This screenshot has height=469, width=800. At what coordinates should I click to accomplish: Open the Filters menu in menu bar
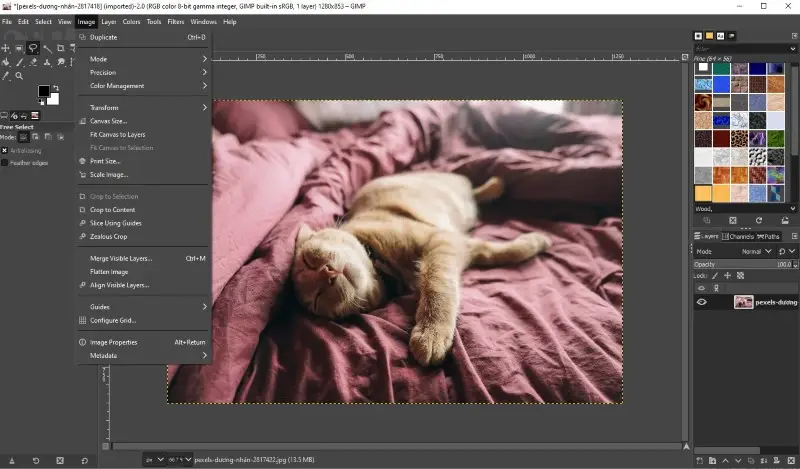[175, 21]
